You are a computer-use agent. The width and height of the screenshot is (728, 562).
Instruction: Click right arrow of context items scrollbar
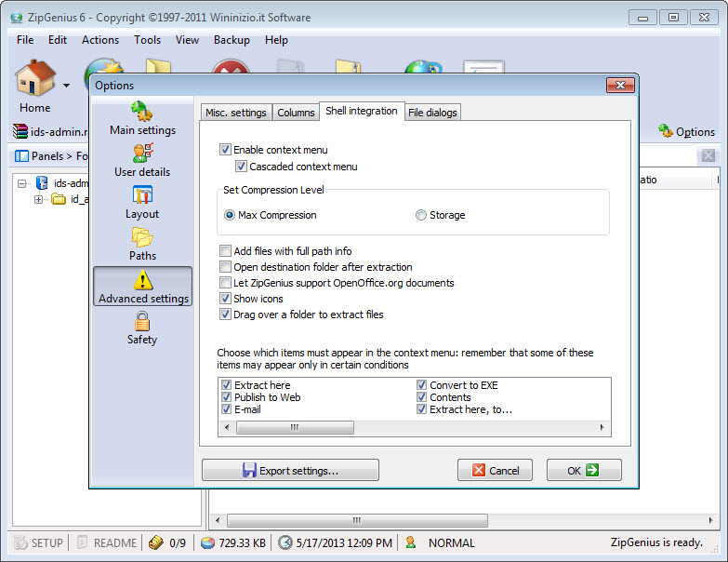602,427
